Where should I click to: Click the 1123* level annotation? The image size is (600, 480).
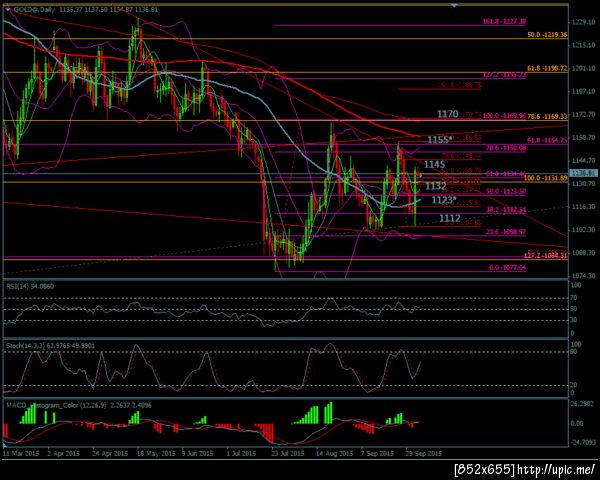[444, 200]
